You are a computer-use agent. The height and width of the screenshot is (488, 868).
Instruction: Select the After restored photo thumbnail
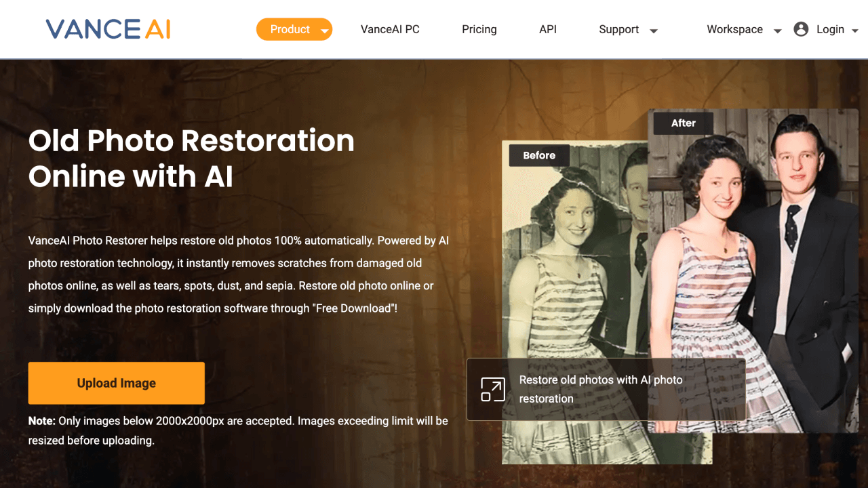coord(753,270)
